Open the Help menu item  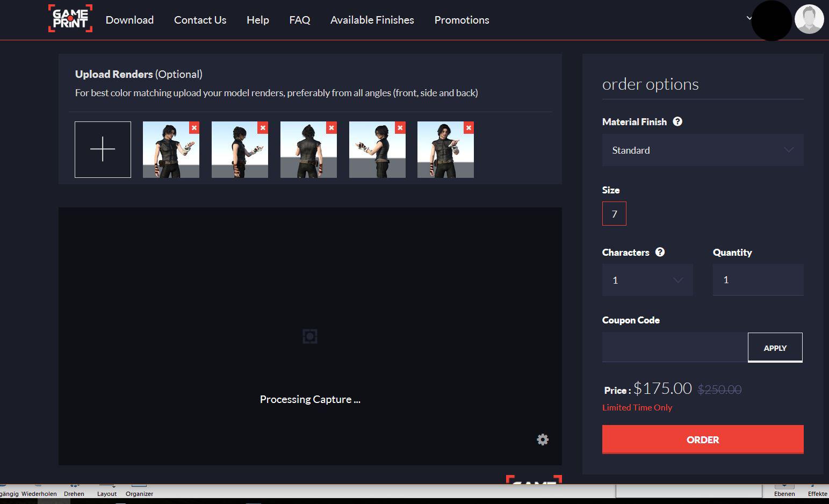pyautogui.click(x=258, y=20)
